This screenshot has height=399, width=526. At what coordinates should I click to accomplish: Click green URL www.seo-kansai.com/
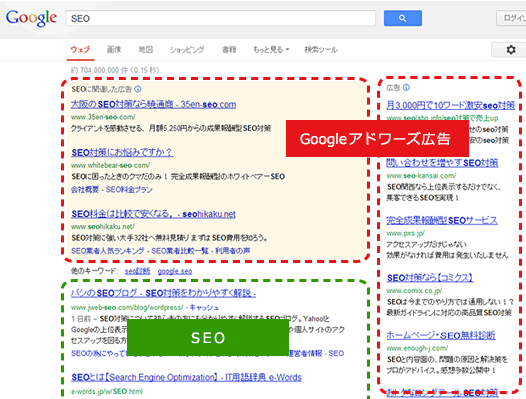coord(421,176)
